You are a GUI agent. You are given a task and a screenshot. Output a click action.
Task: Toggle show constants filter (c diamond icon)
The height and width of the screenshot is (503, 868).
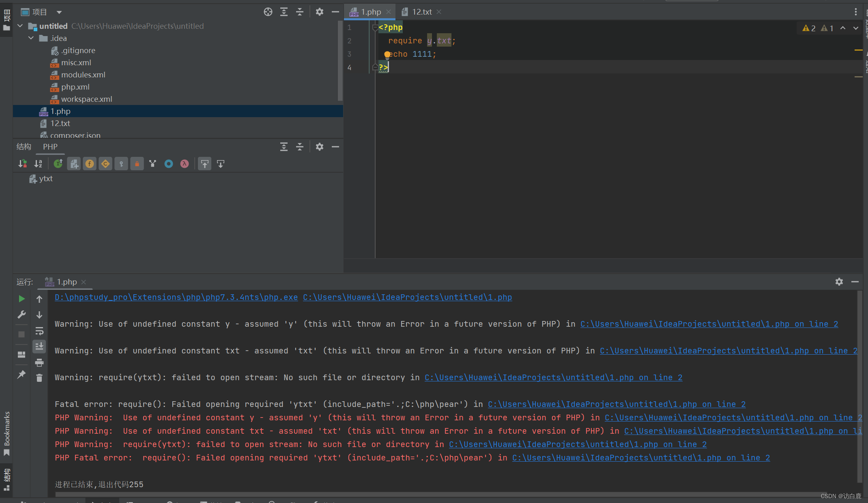(x=105, y=164)
